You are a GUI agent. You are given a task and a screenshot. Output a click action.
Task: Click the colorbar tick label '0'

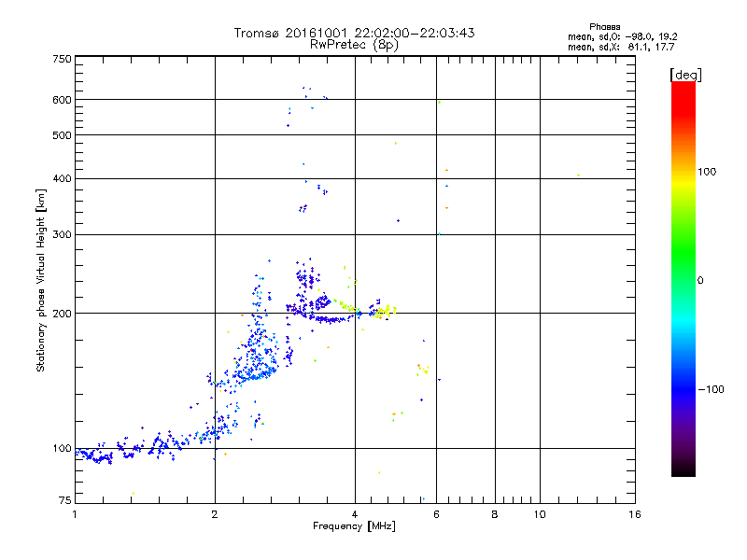coord(700,281)
